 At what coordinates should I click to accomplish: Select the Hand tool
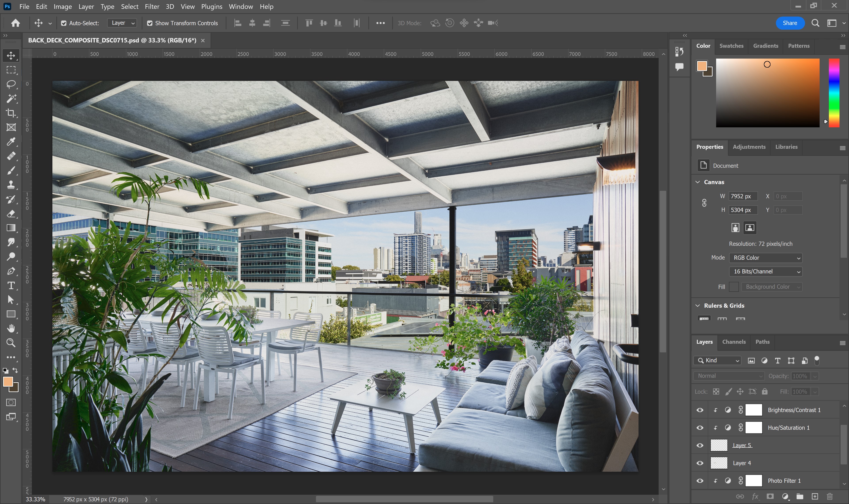tap(11, 328)
